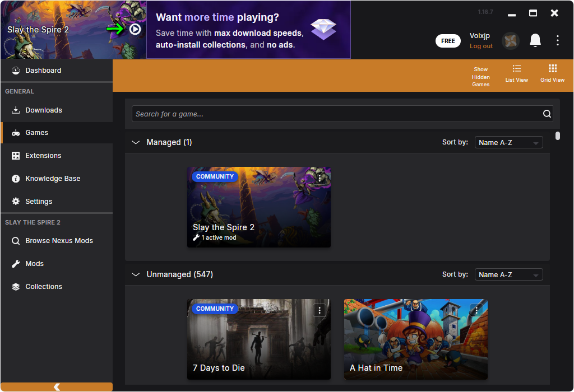Launch Slay the Spire 2 with play icon

pyautogui.click(x=135, y=29)
